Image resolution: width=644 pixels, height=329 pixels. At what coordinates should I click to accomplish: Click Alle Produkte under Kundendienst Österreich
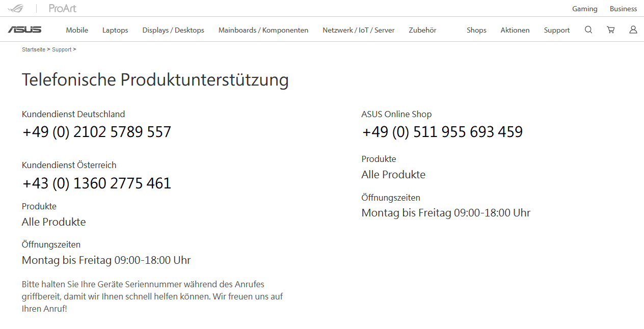pyautogui.click(x=54, y=222)
